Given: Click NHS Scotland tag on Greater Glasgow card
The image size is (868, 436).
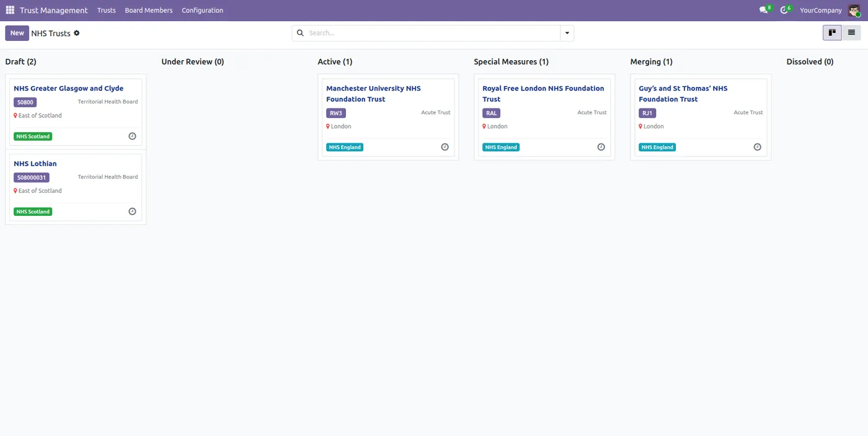Looking at the screenshot, I should (x=33, y=136).
